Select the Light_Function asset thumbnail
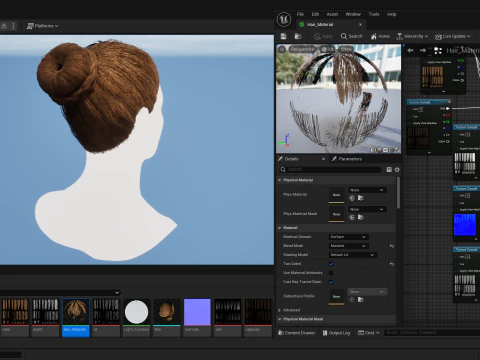Screen dimensions: 480x360 136,317
